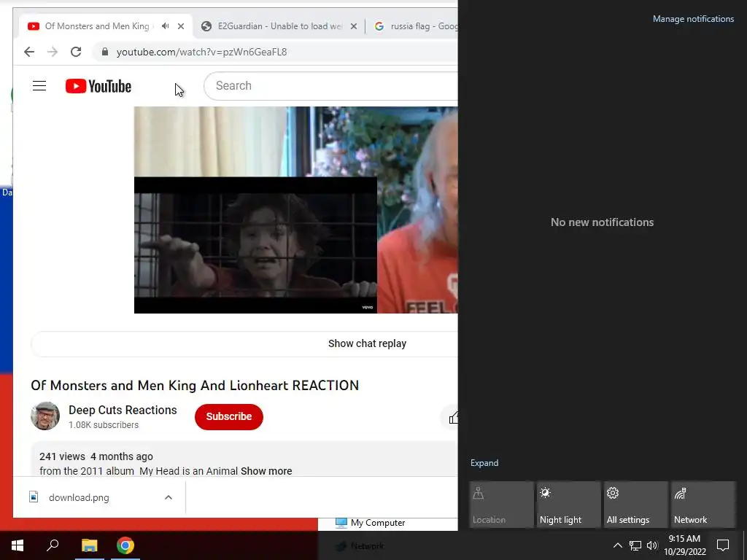This screenshot has width=747, height=560.
Task: Open the Deep Cuts Reactions channel name
Action: click(x=123, y=410)
